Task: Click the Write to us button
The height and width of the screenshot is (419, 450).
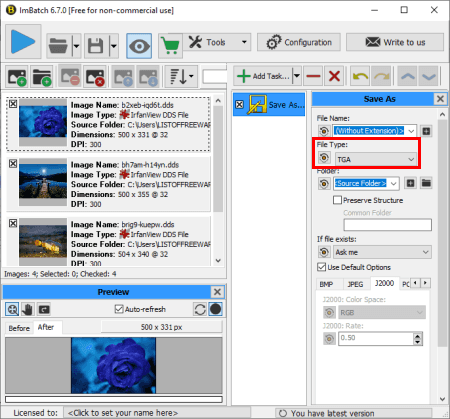Action: [x=395, y=42]
